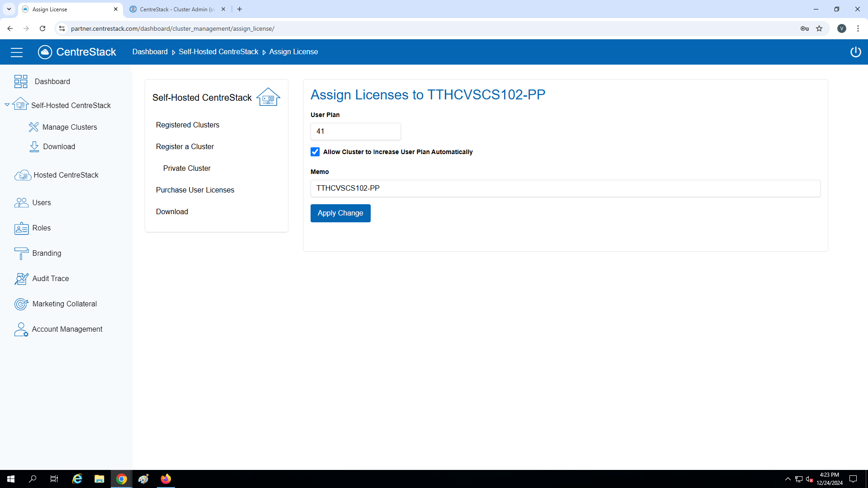The height and width of the screenshot is (488, 868).
Task: Bookmark this page with the star icon
Action: click(819, 28)
